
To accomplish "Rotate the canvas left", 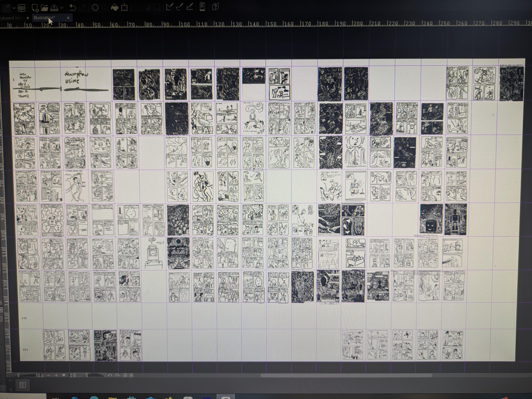I will 110,375.
